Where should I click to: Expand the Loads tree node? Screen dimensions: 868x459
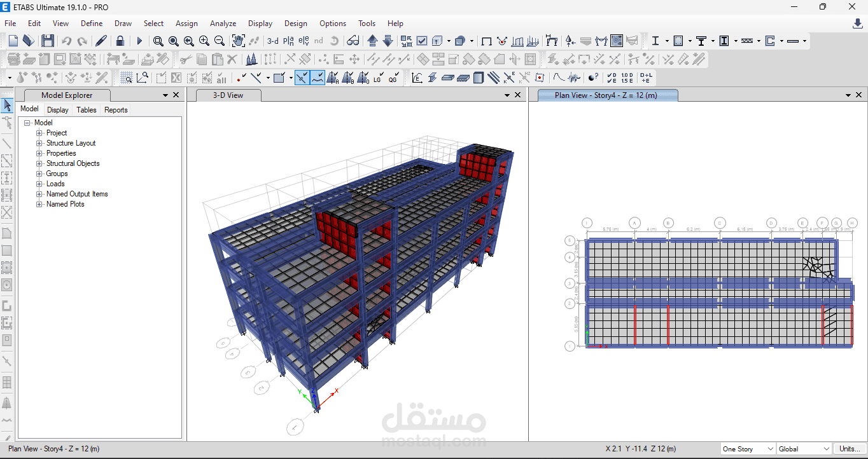pyautogui.click(x=39, y=184)
